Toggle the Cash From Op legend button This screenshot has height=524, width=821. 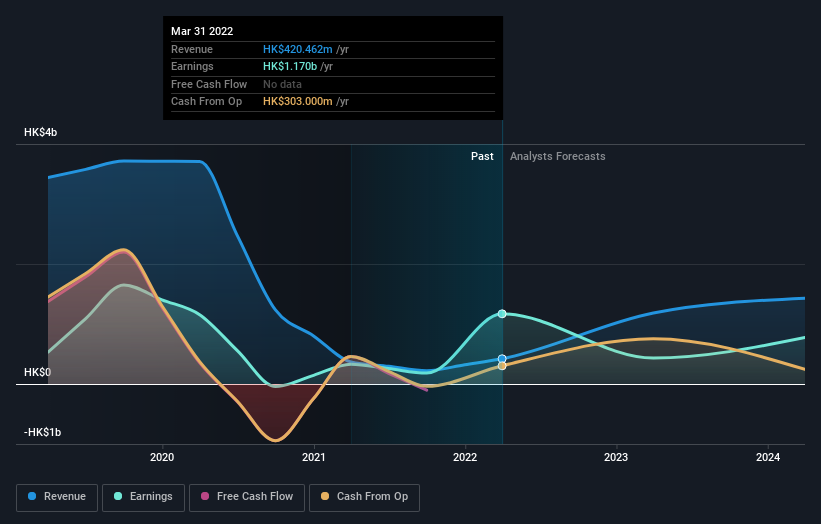[364, 497]
